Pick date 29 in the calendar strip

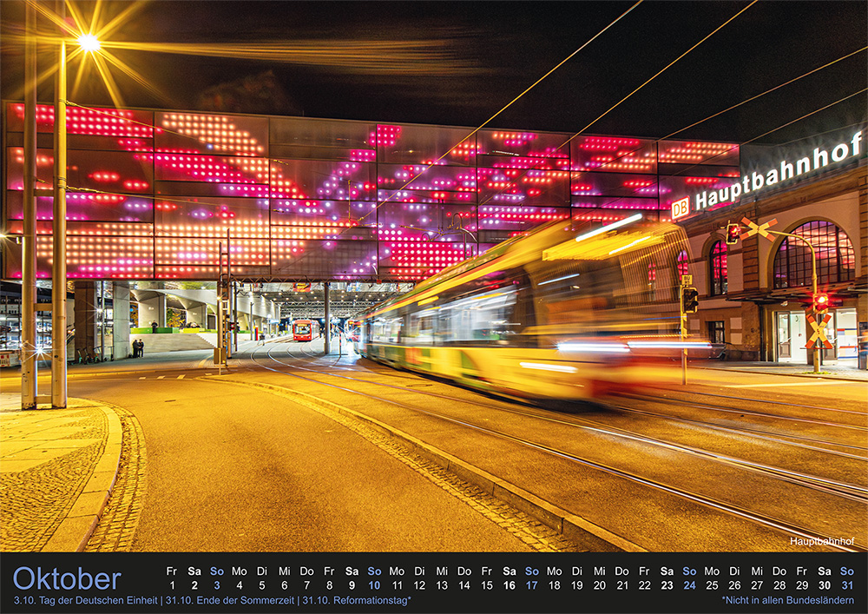tap(802, 585)
